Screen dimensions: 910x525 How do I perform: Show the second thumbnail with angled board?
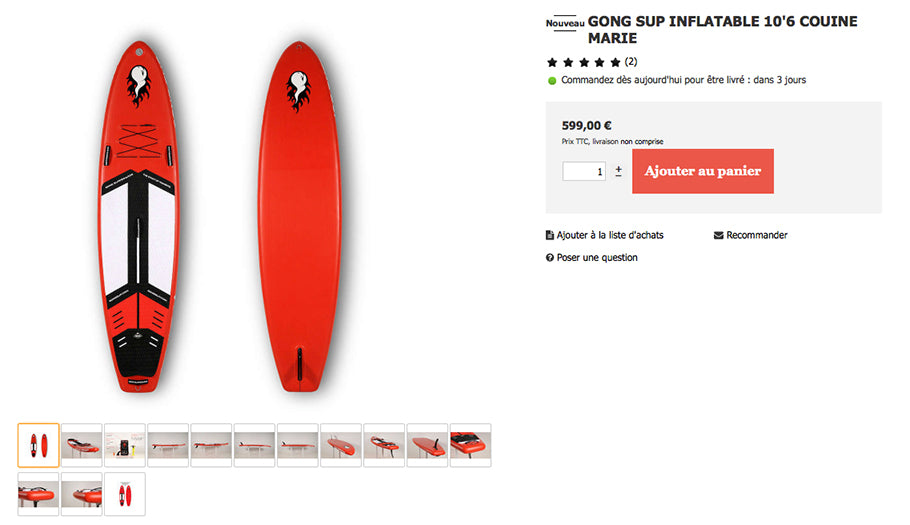[x=81, y=445]
